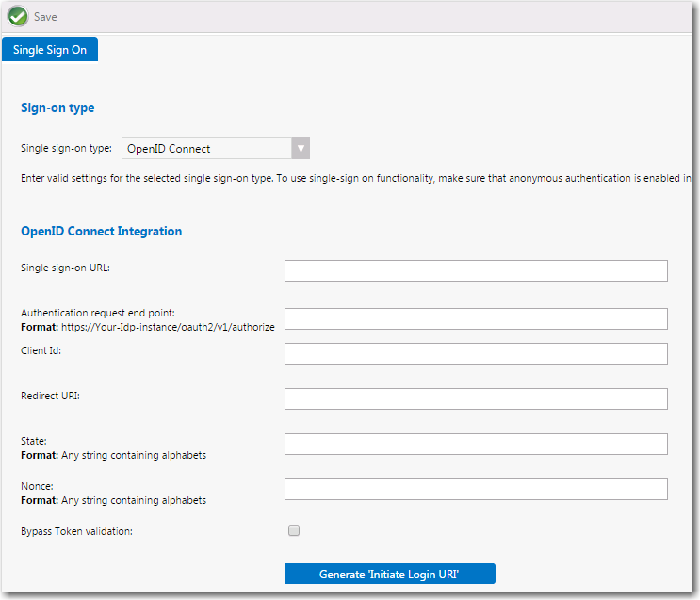Click the Client Id field label
Viewport: 700px width, 600px height.
(41, 350)
